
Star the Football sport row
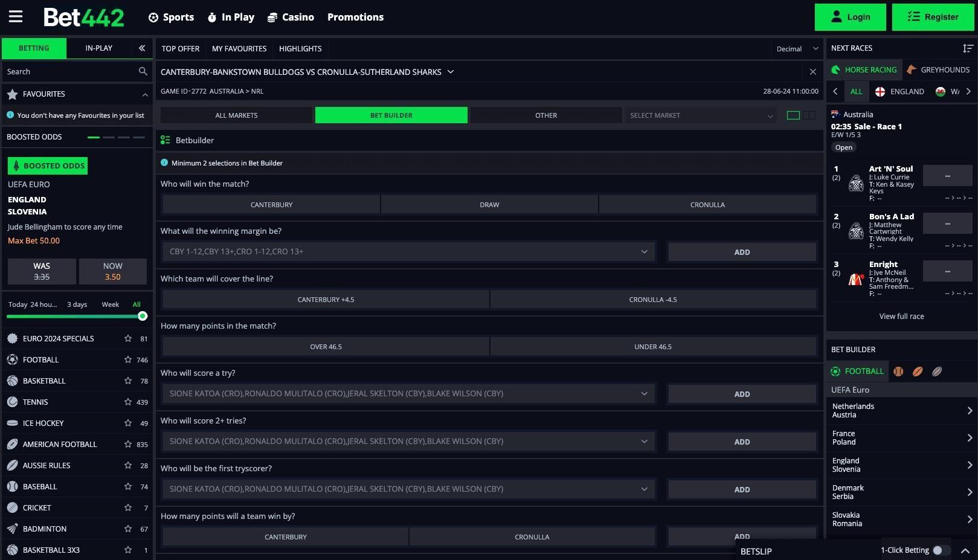tap(128, 360)
